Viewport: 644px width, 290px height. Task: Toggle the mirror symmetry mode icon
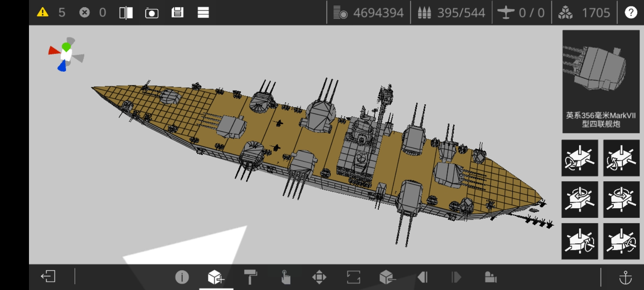coord(126,13)
